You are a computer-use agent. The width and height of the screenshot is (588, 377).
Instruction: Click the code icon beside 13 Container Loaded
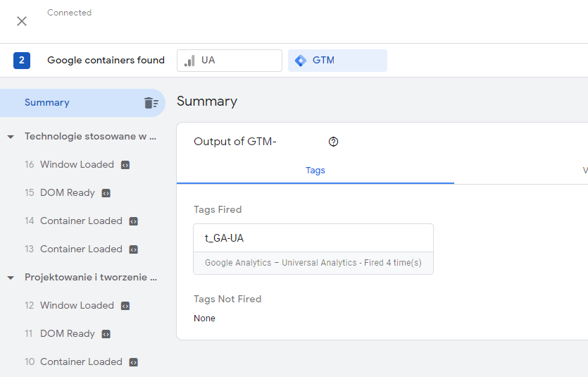(134, 249)
